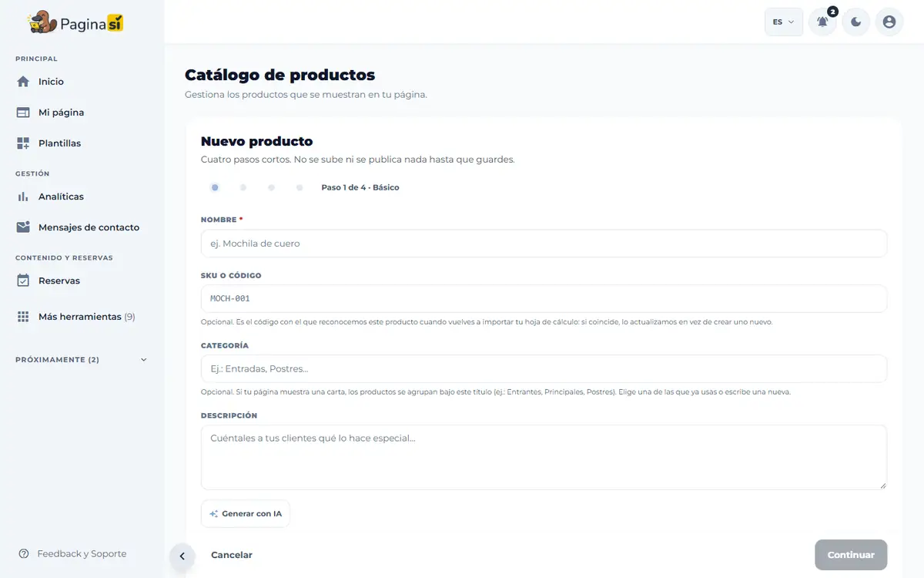The width and height of the screenshot is (924, 578).
Task: Click the Mensajes de contacto envelope icon
Action: [23, 227]
